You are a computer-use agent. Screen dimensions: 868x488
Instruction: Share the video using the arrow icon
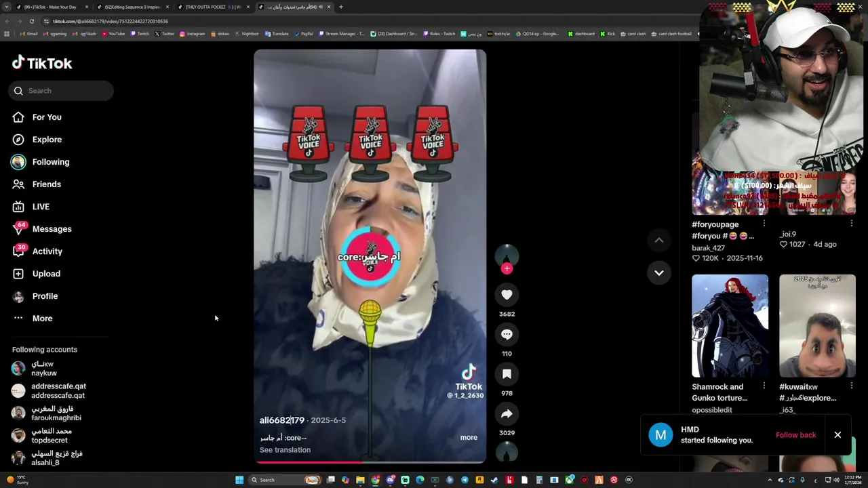point(507,413)
